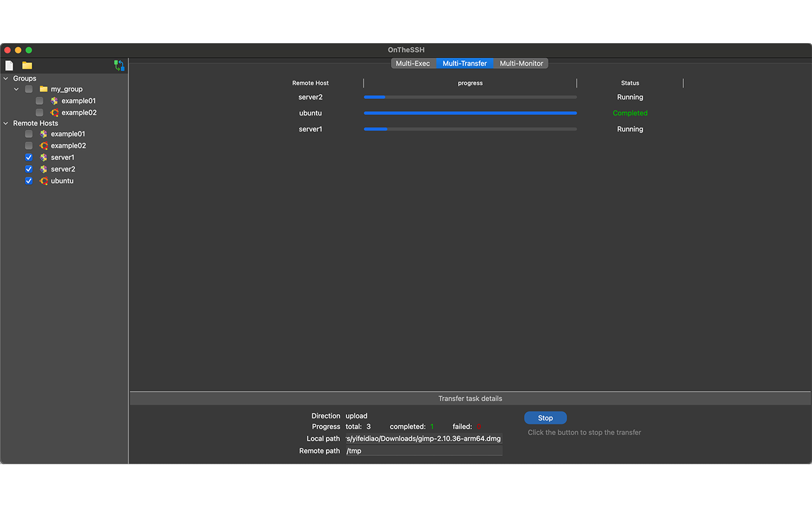Open the Multi-Monitor tab
This screenshot has width=812, height=508.
click(x=520, y=63)
